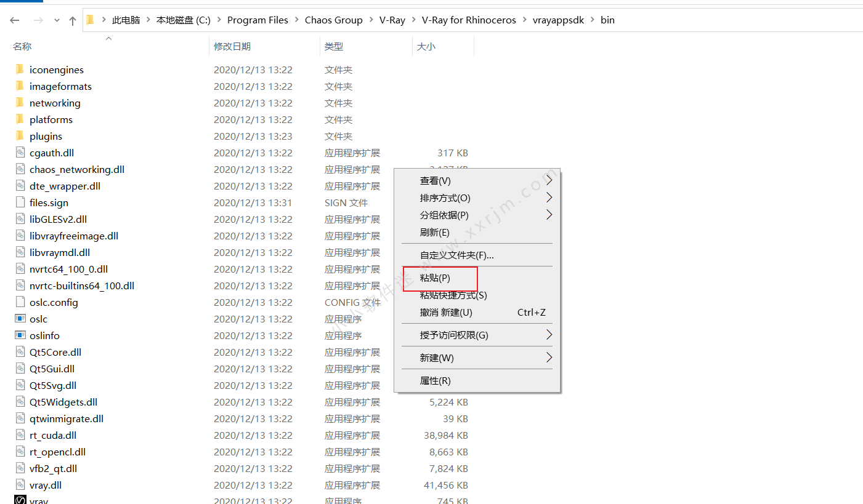Choose 属性(R) in context menu
The image size is (863, 504).
[477, 381]
